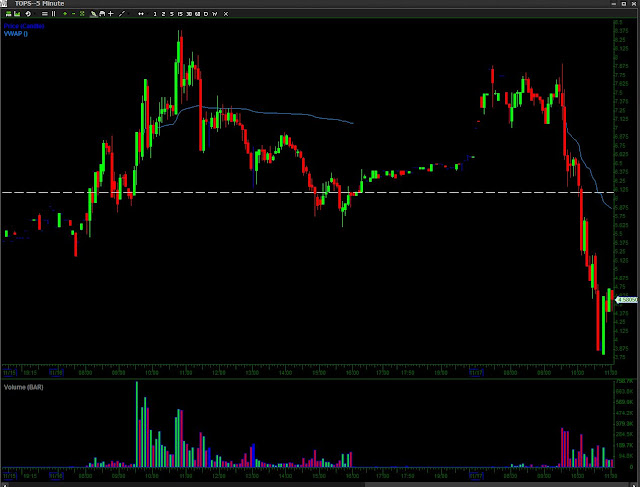Click the circular refresh icon in the toolbar
The image size is (640, 487).
click(x=28, y=14)
